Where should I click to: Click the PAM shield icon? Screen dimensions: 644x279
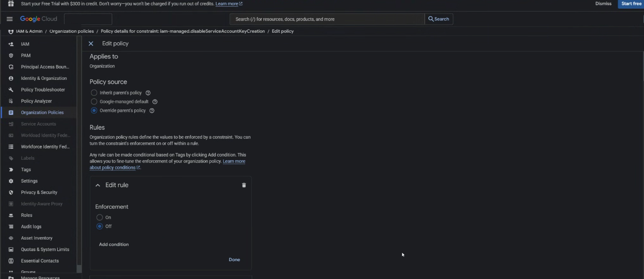[11, 55]
